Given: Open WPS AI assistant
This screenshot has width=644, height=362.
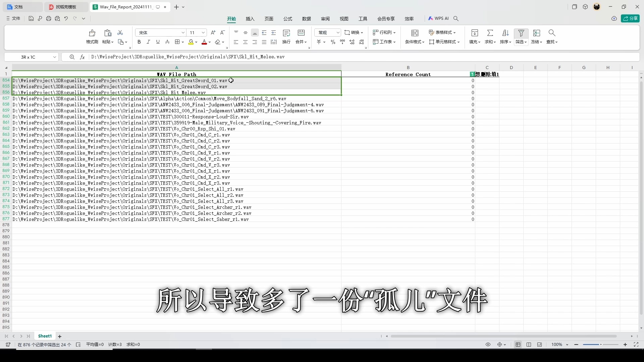Looking at the screenshot, I should pyautogui.click(x=438, y=18).
